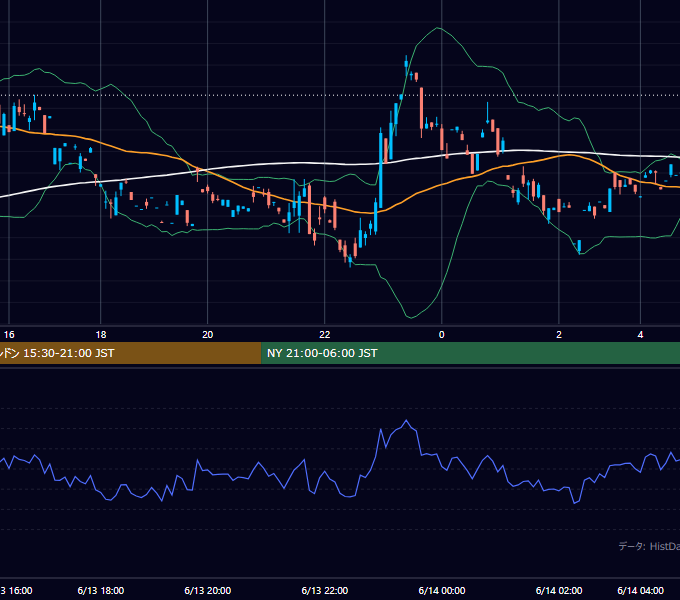The image size is (680, 600).
Task: Select the NY 21:00-06:00 JST session bar
Action: 471,353
